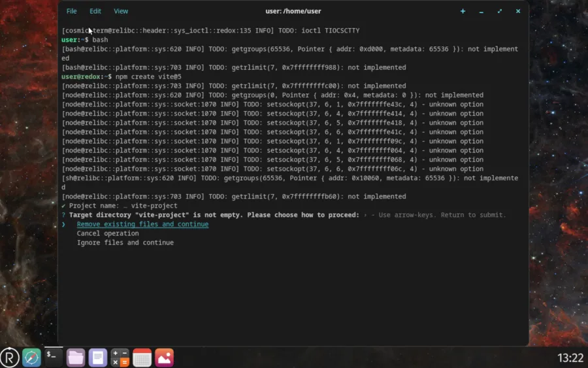Open the View menu
This screenshot has height=368, width=588.
[x=121, y=11]
